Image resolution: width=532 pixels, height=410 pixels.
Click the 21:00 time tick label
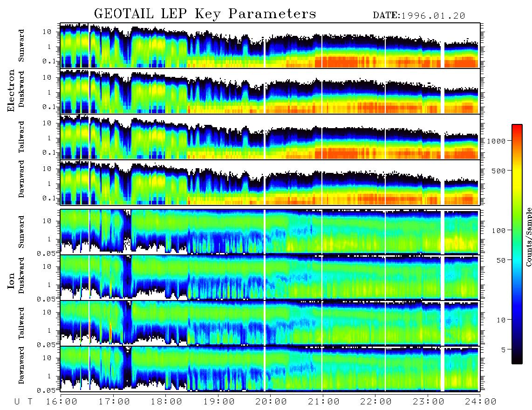click(324, 402)
